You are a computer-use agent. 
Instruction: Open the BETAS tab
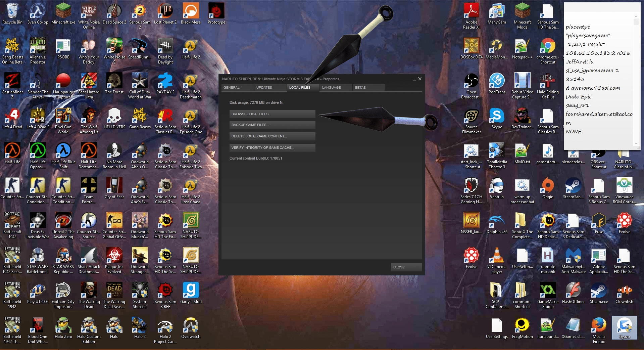[x=369, y=87]
